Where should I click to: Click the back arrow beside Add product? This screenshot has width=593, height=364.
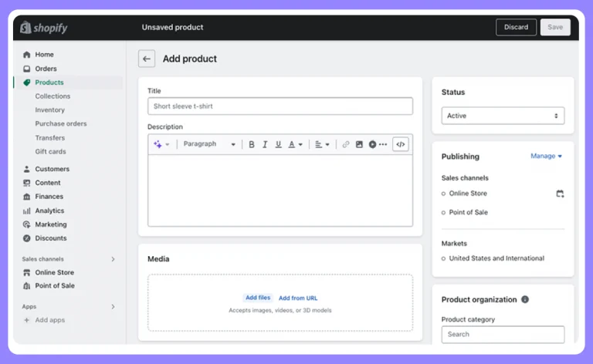pos(147,59)
